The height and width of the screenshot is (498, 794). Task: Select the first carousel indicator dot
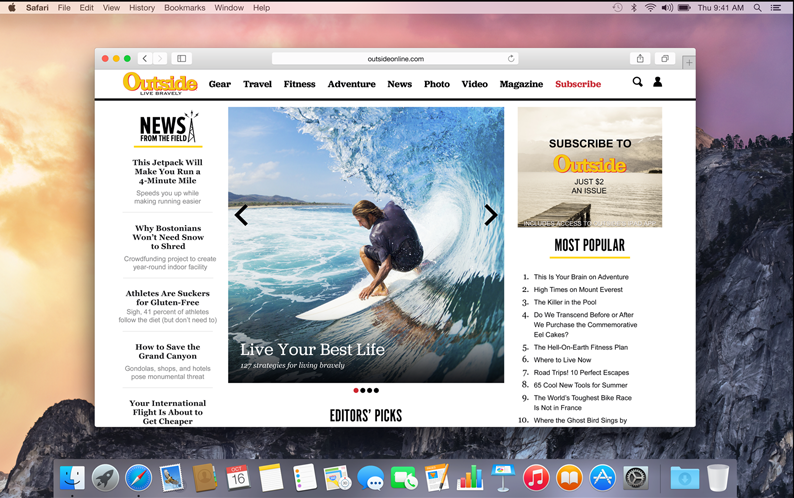point(356,390)
